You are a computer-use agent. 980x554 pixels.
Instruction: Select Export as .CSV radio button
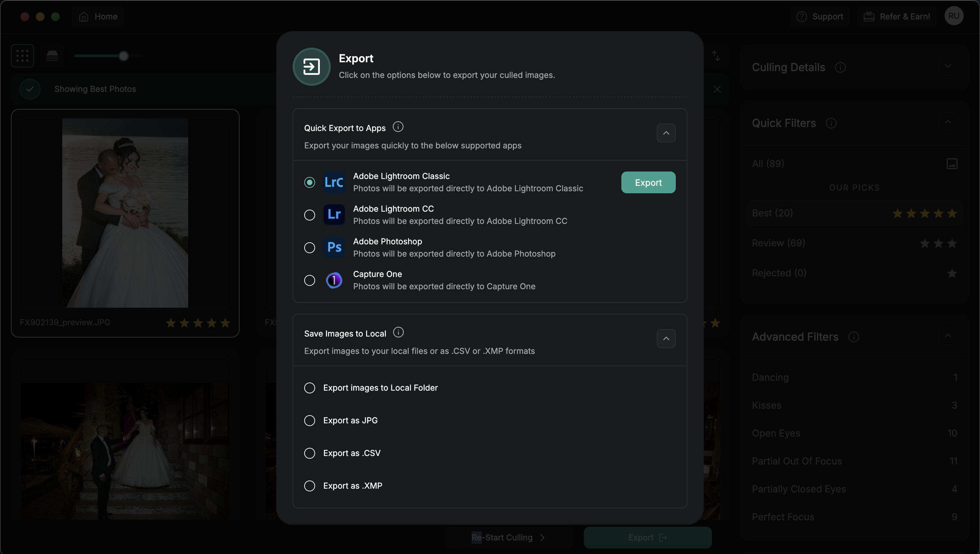coord(310,453)
